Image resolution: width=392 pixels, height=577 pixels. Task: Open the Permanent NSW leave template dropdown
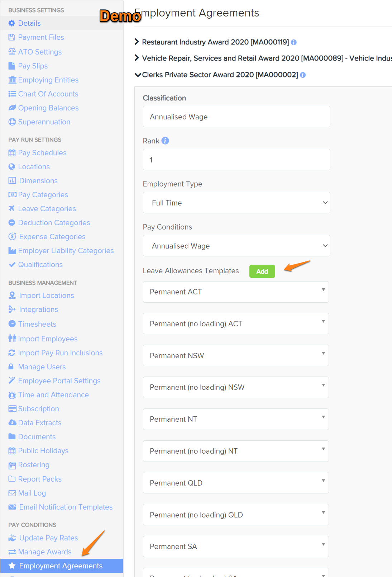click(236, 355)
